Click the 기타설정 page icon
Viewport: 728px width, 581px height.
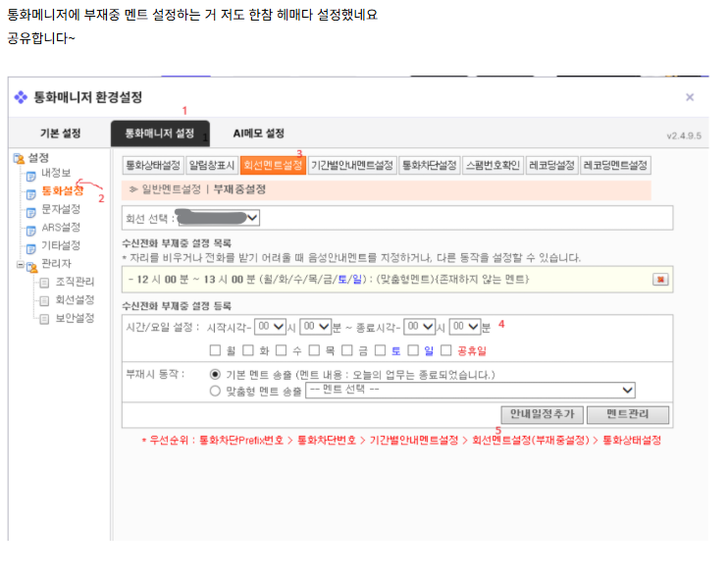click(x=31, y=249)
